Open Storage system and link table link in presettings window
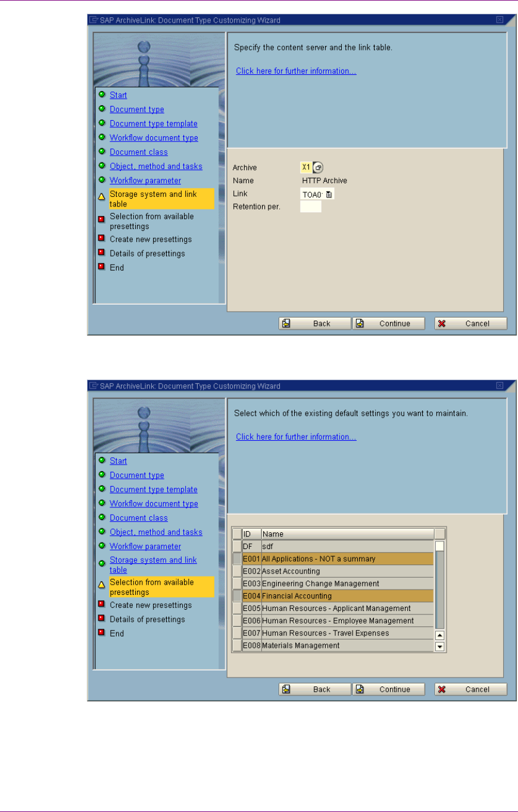 153,565
